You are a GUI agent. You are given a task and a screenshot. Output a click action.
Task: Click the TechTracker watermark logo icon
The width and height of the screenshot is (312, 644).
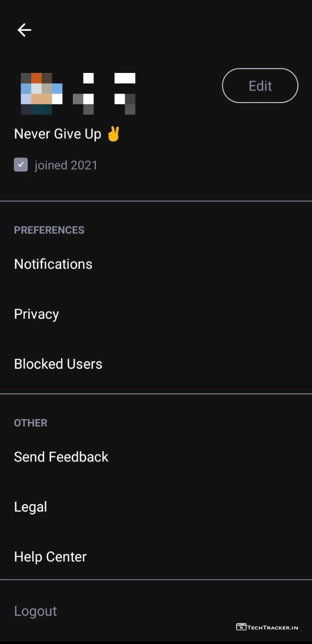[x=241, y=627]
